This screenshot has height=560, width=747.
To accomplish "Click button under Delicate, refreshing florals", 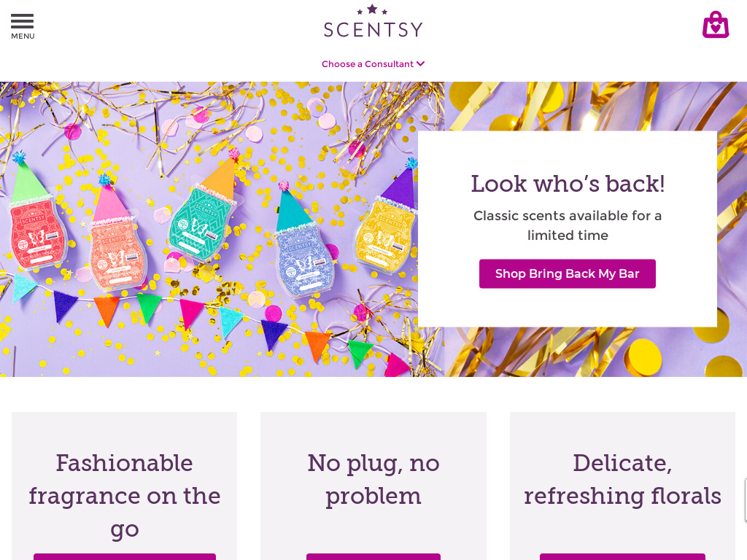I will [623, 556].
